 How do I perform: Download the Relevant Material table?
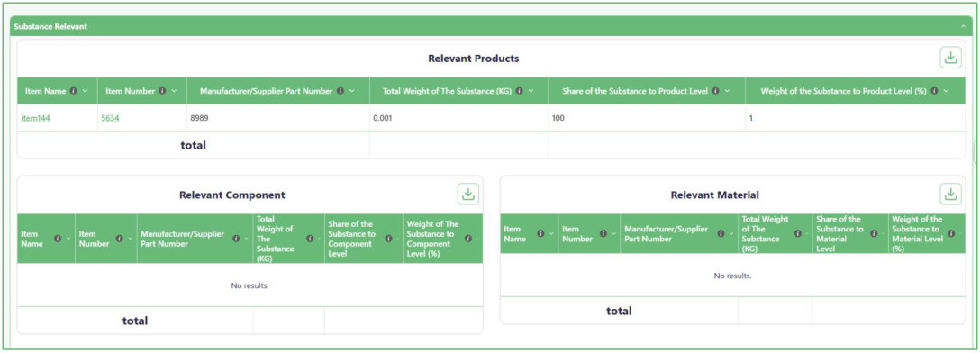point(950,194)
